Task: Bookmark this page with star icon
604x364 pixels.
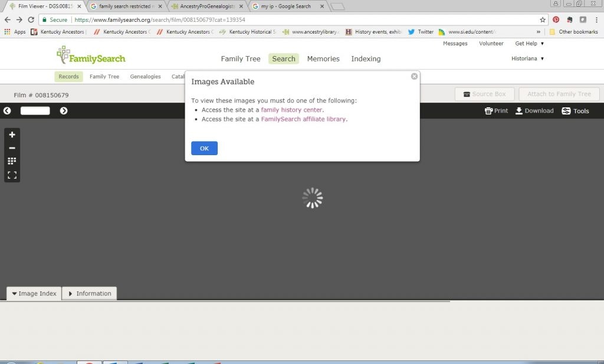Action: [x=543, y=19]
